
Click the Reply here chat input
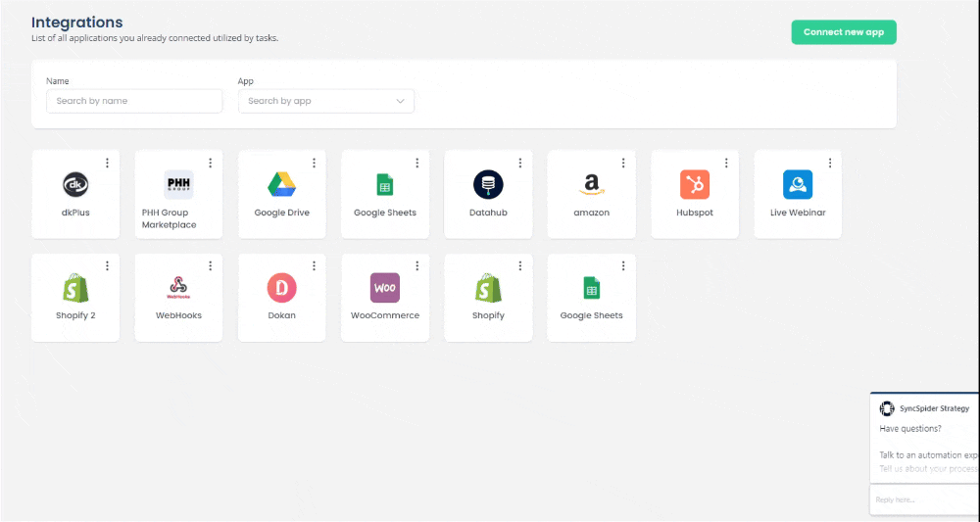click(x=924, y=499)
